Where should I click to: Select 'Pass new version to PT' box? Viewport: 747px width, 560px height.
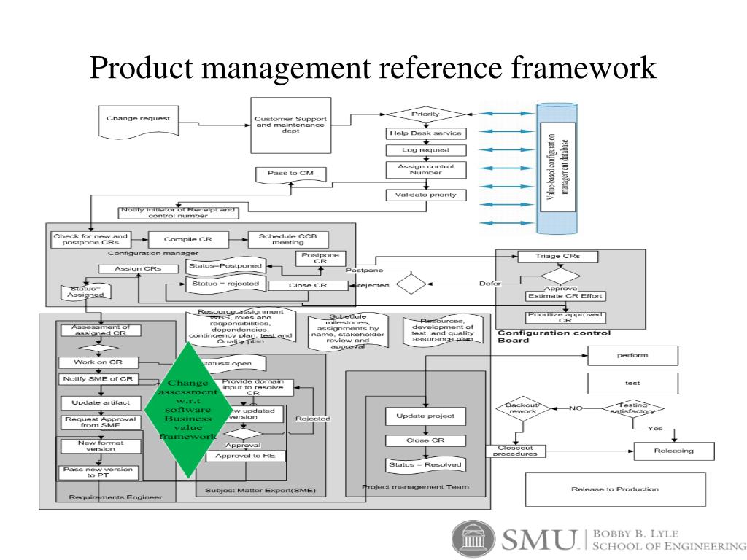click(98, 472)
